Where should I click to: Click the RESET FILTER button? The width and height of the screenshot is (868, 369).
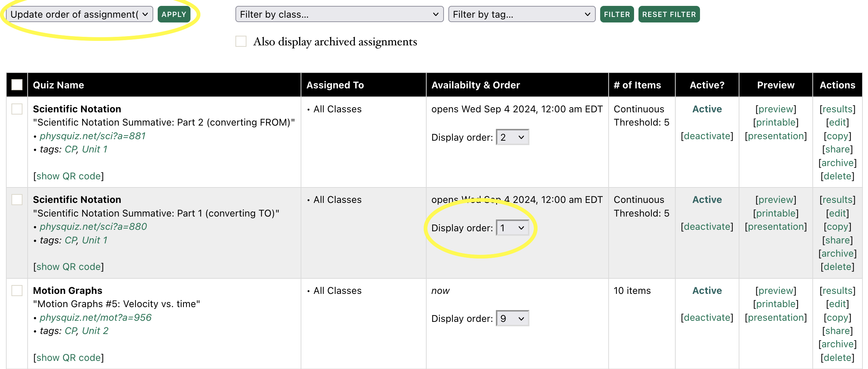coord(669,14)
